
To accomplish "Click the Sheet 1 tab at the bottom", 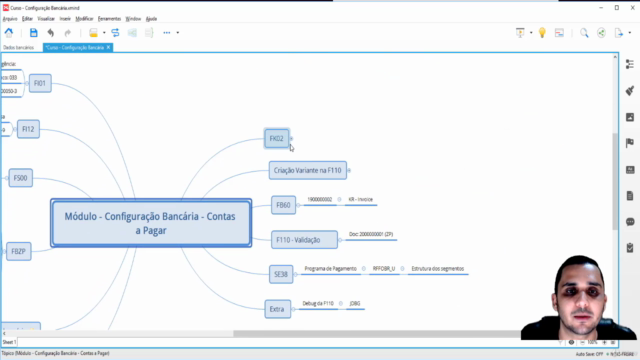I will (9, 342).
